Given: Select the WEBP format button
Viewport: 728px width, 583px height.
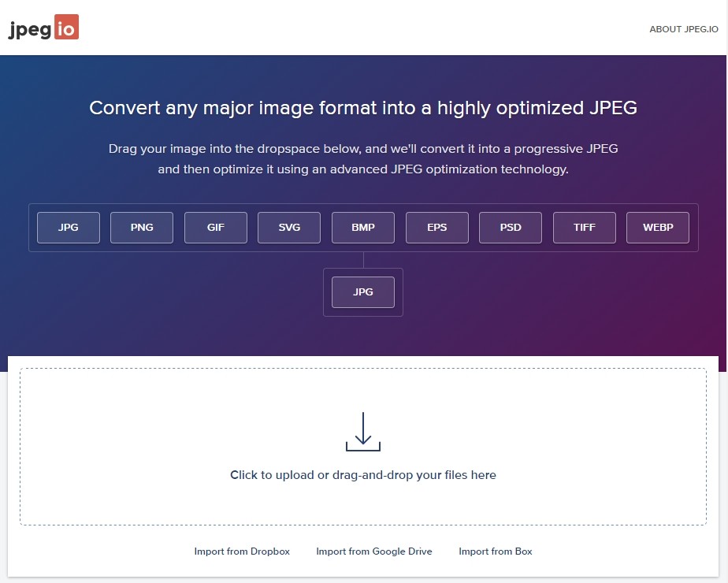Looking at the screenshot, I should pyautogui.click(x=658, y=228).
